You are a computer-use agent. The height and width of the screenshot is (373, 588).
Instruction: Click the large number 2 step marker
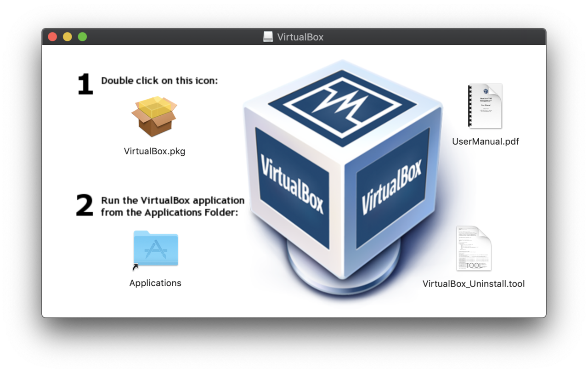click(85, 205)
